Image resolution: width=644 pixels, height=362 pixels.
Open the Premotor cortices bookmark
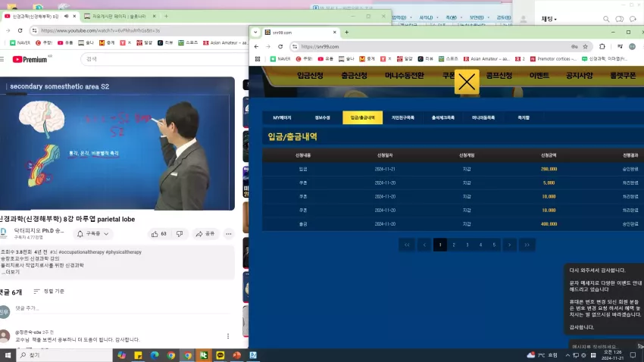coord(553,59)
